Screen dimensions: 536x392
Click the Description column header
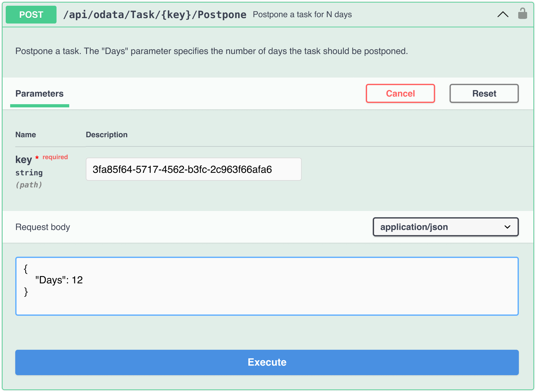[107, 134]
